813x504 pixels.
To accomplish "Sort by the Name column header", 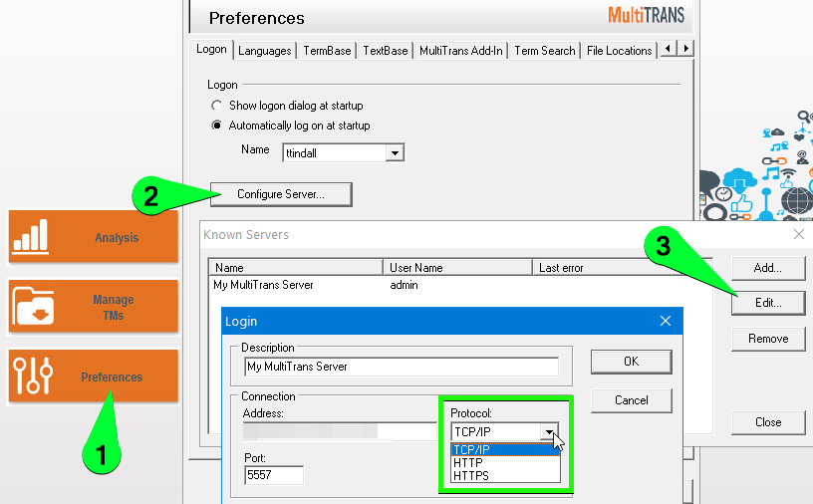I will [x=296, y=268].
